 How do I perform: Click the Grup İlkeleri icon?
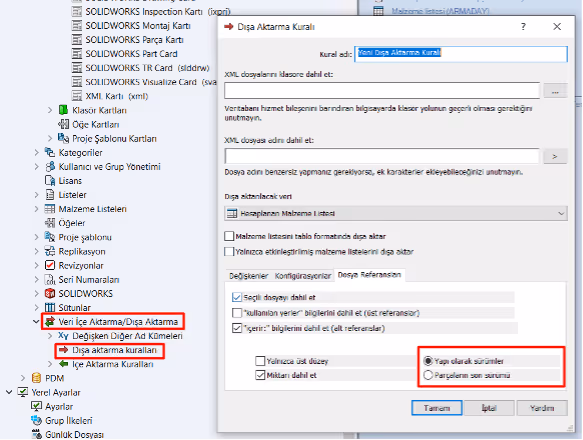coord(36,420)
